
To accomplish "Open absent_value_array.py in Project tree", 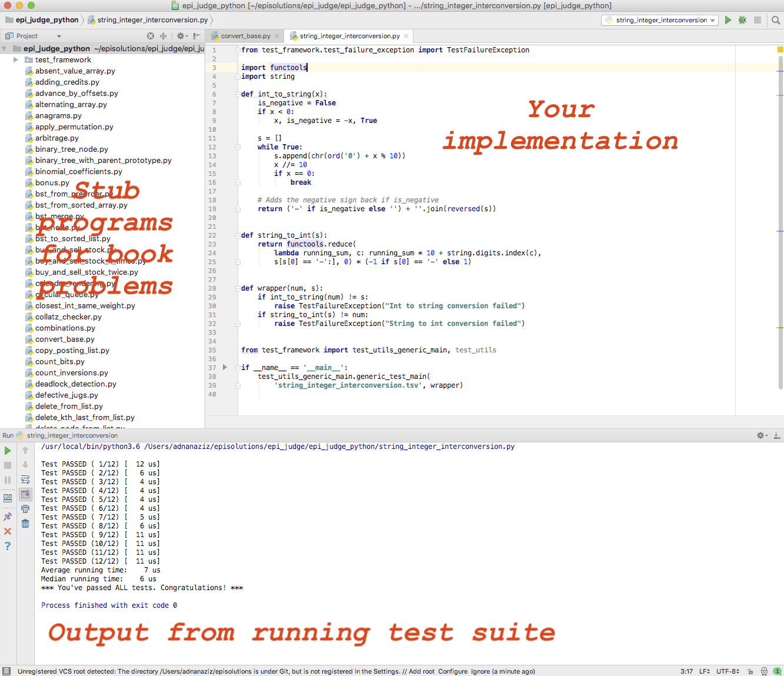I will pos(75,71).
